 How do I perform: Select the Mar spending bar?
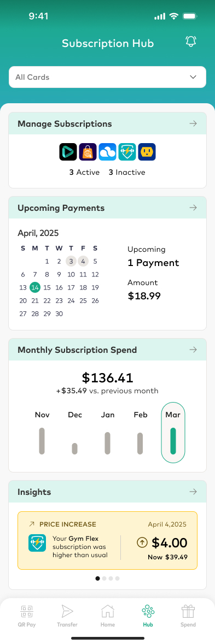pos(173,433)
